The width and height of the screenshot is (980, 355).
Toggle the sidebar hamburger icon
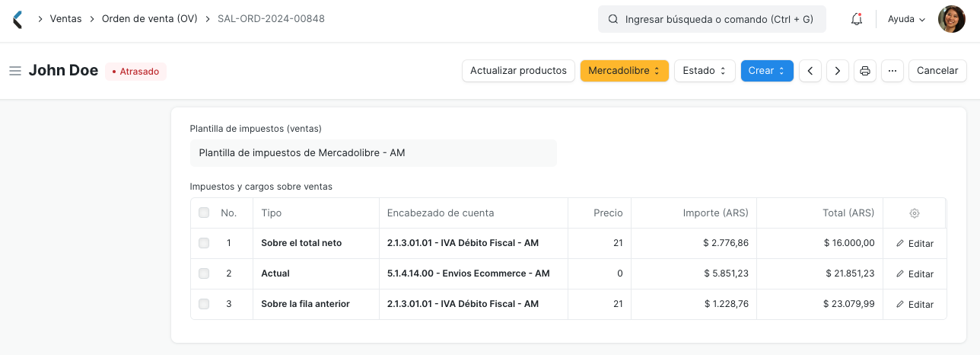(x=14, y=71)
